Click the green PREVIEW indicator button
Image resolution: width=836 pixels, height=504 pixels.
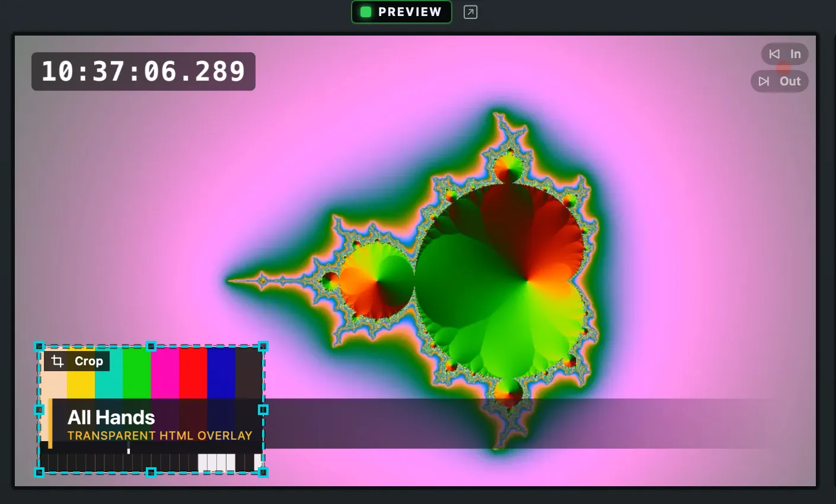pyautogui.click(x=401, y=12)
